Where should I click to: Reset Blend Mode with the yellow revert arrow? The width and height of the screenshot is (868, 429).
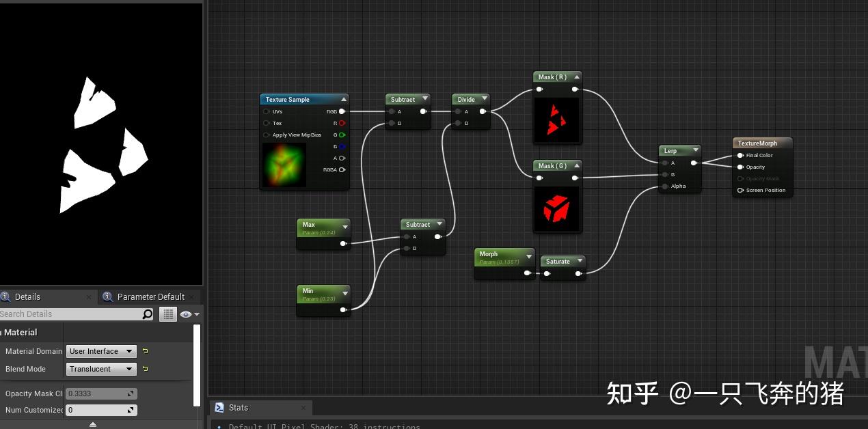(x=145, y=369)
